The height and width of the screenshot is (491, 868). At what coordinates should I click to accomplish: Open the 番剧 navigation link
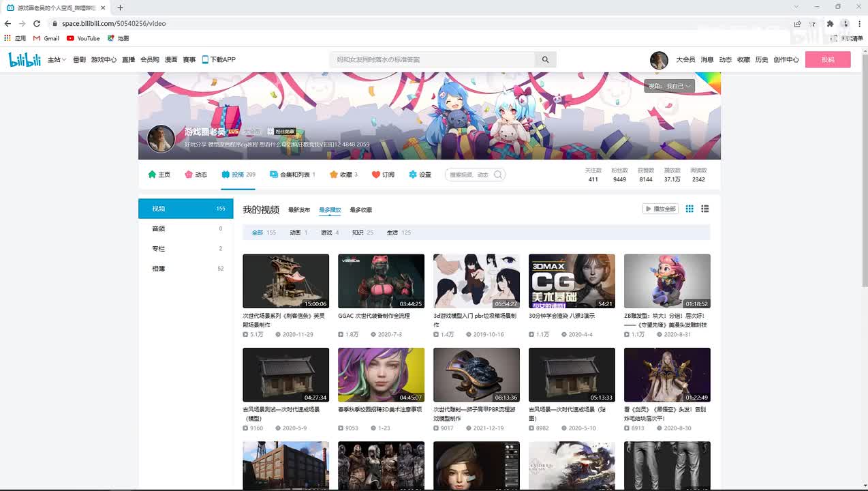pyautogui.click(x=79, y=59)
